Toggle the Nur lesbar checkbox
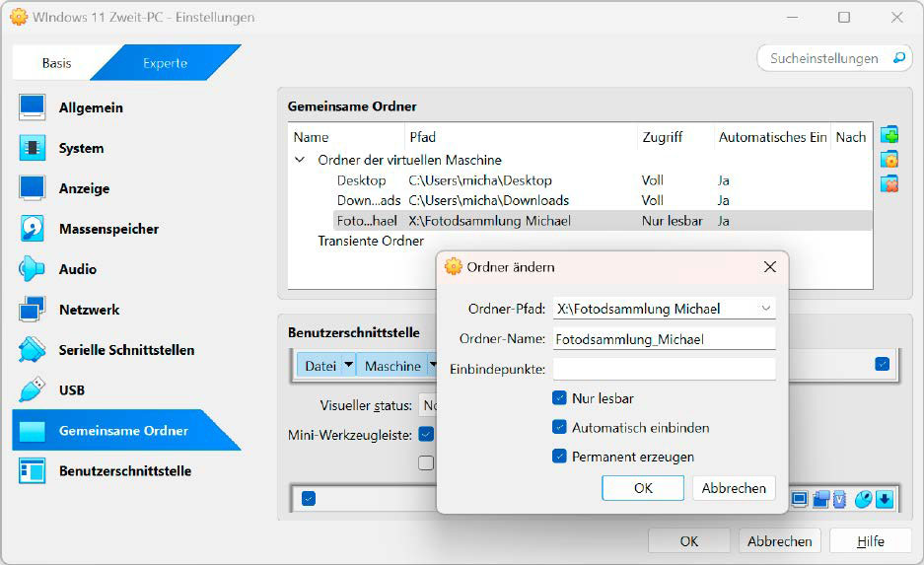The height and width of the screenshot is (565, 924). (x=559, y=397)
